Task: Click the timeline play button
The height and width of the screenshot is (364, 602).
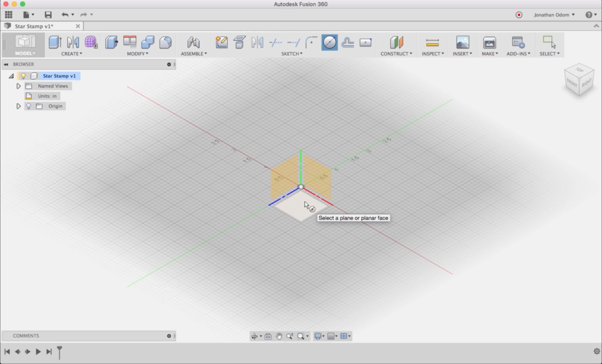Action: click(38, 352)
